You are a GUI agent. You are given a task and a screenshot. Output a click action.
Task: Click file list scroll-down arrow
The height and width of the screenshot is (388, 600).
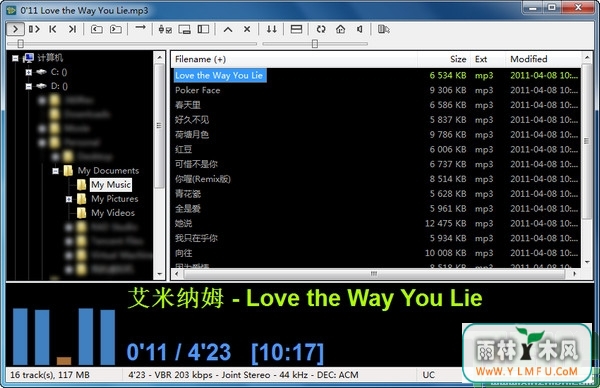(x=587, y=262)
